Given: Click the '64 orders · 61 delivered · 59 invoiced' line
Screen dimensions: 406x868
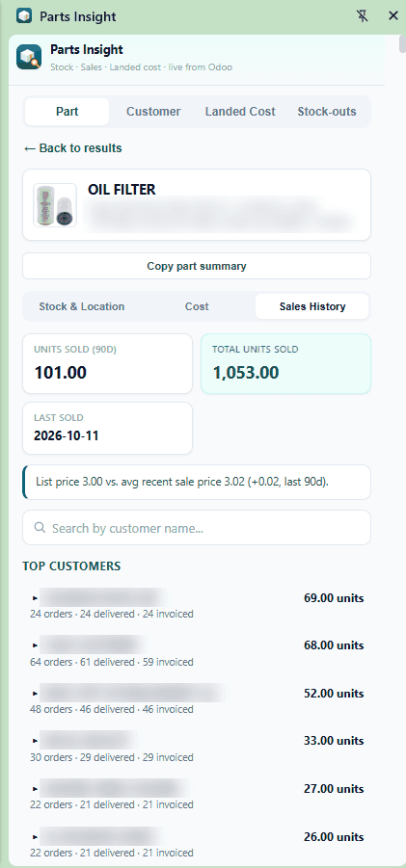Looking at the screenshot, I should point(111,662).
